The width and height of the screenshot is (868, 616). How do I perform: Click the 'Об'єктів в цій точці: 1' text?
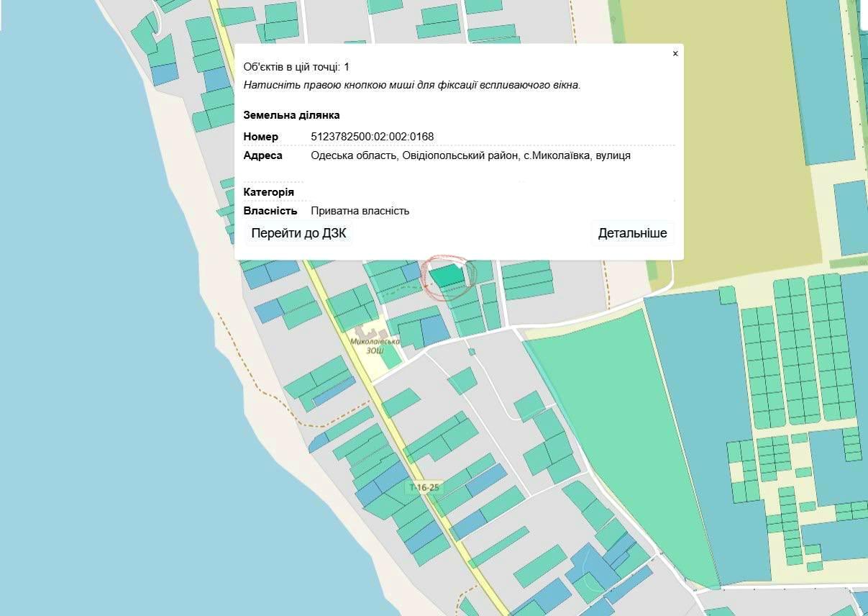(x=296, y=67)
